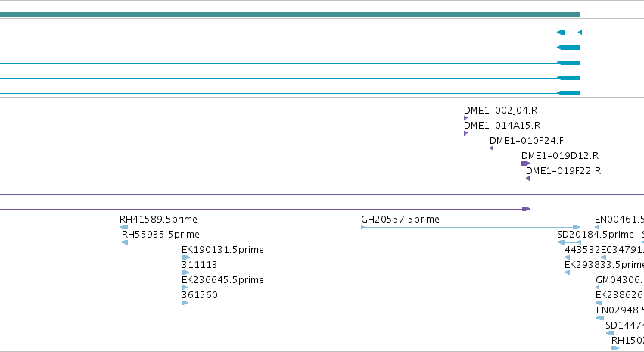Select the DME1-014A15.R purple arrow glyph
Screen dimensions: 644x352
(x=465, y=133)
